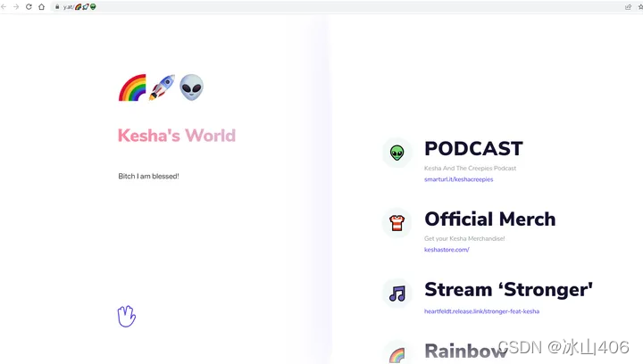Click the purple hand logo icon

coord(126,316)
